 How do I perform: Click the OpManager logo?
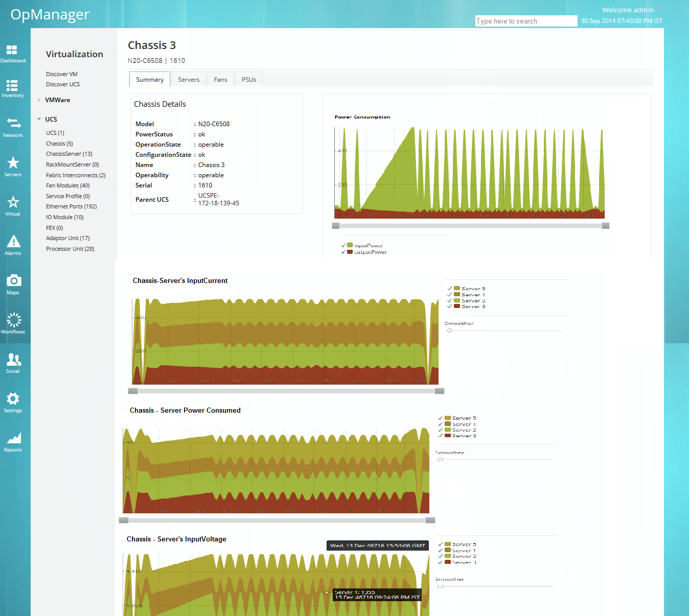(50, 15)
